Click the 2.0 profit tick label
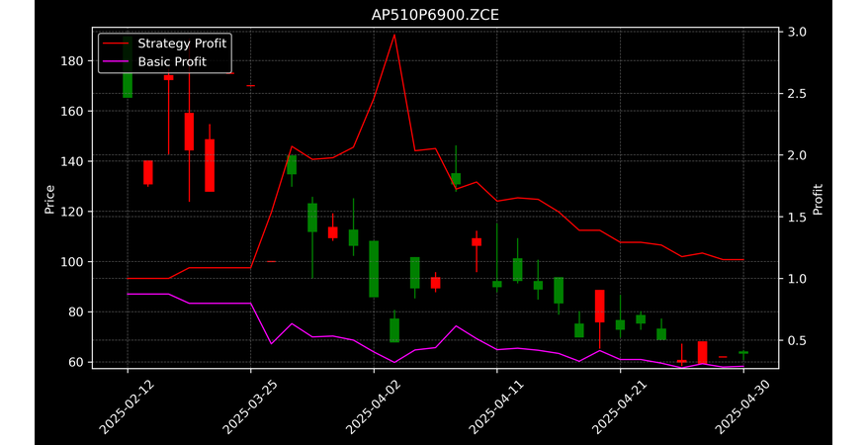 [797, 155]
